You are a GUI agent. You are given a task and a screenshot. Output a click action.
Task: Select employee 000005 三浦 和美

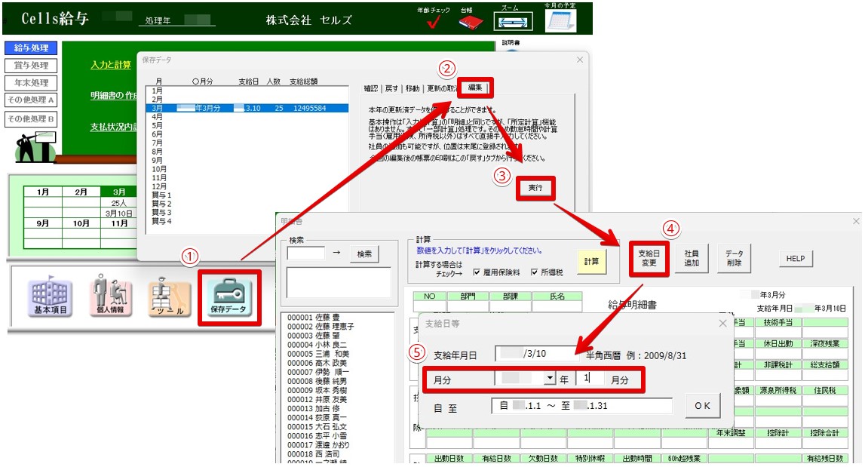point(318,353)
